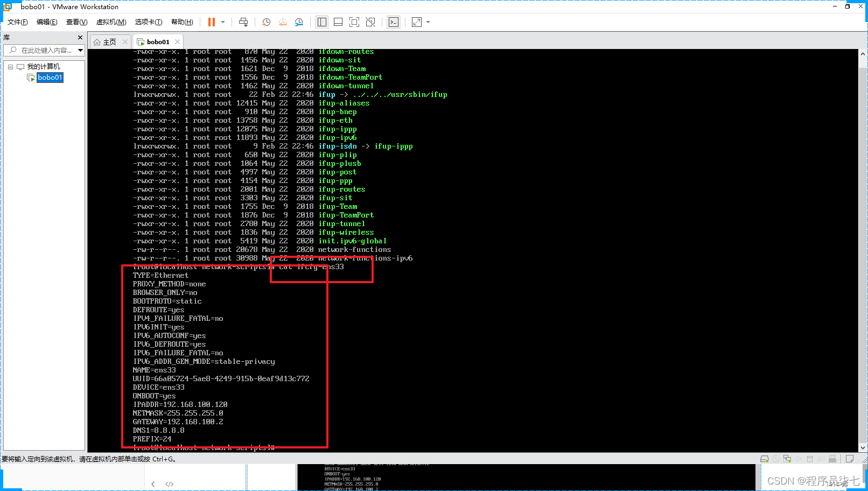Click the IPADDR=192.168.100.120 line
Screen dimensions: 868x491
click(180, 405)
